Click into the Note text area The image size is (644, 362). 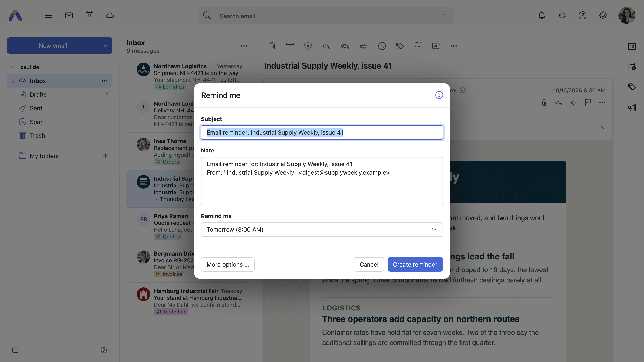click(x=322, y=181)
